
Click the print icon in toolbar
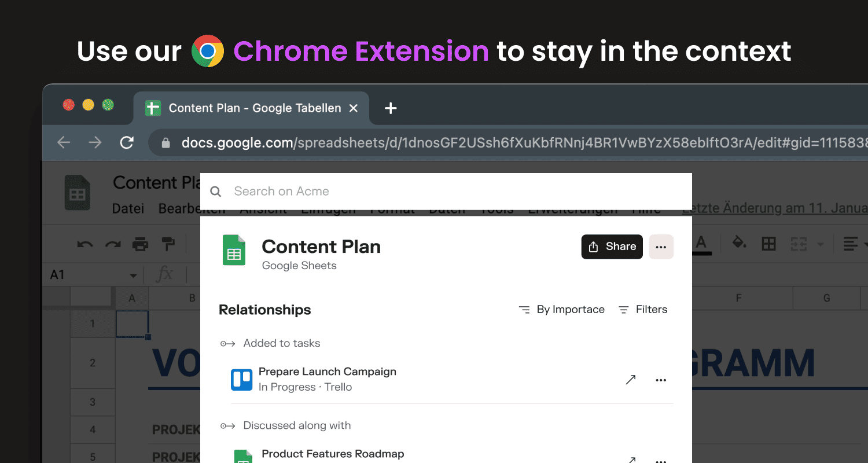click(x=140, y=244)
